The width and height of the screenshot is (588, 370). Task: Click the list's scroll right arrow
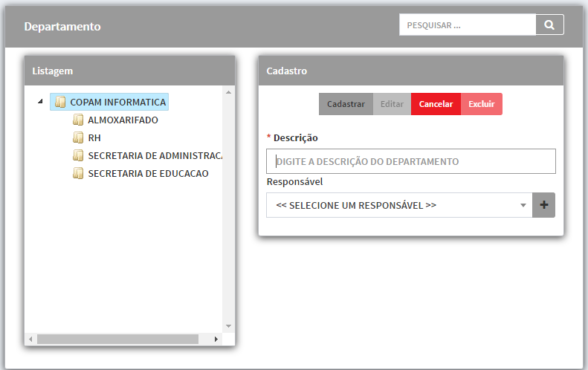216,340
